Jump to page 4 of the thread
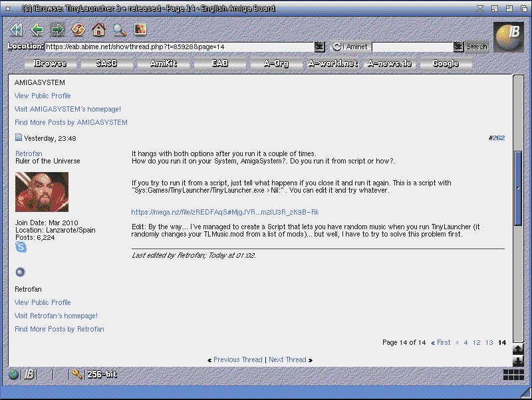This screenshot has height=400, width=532. pyautogui.click(x=466, y=342)
